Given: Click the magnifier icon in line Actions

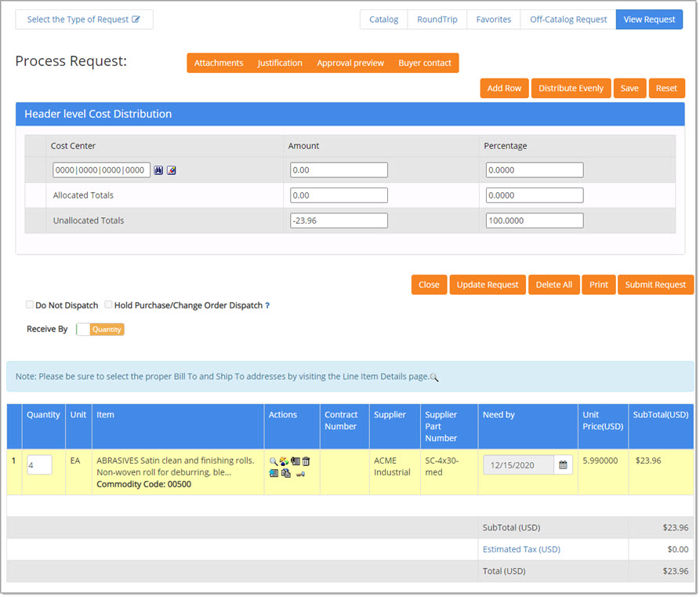Looking at the screenshot, I should [274, 461].
